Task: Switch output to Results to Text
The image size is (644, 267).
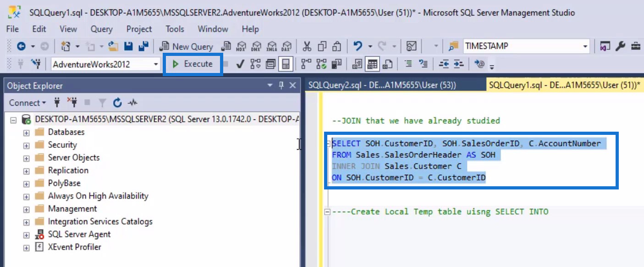Action: [357, 64]
